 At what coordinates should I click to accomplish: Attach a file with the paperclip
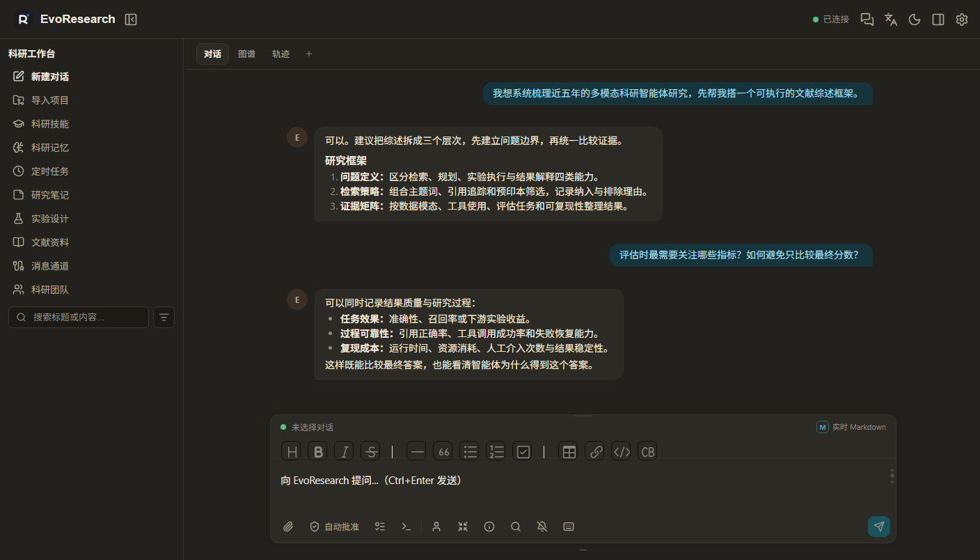point(288,527)
